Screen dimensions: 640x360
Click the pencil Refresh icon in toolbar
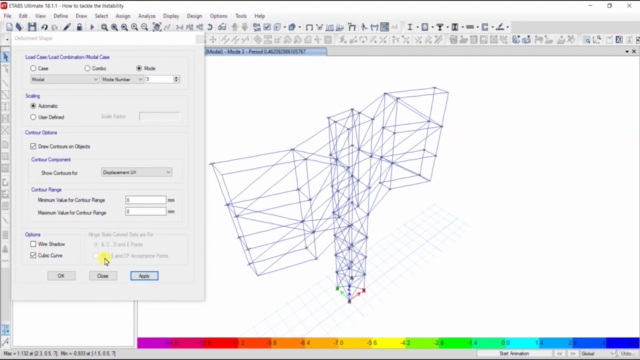coord(67,27)
